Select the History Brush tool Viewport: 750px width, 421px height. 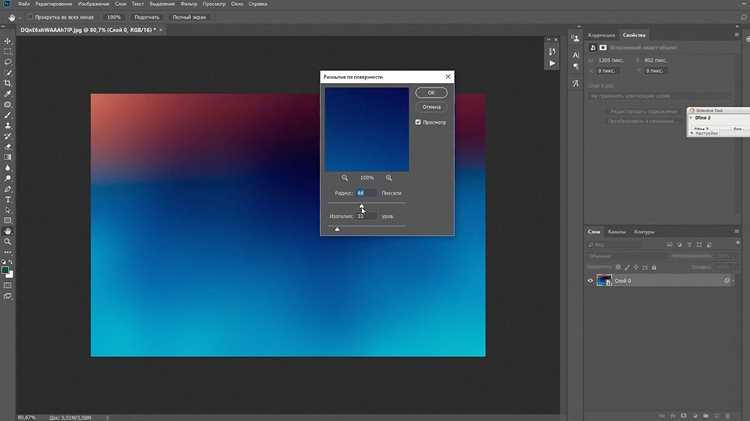(8, 136)
